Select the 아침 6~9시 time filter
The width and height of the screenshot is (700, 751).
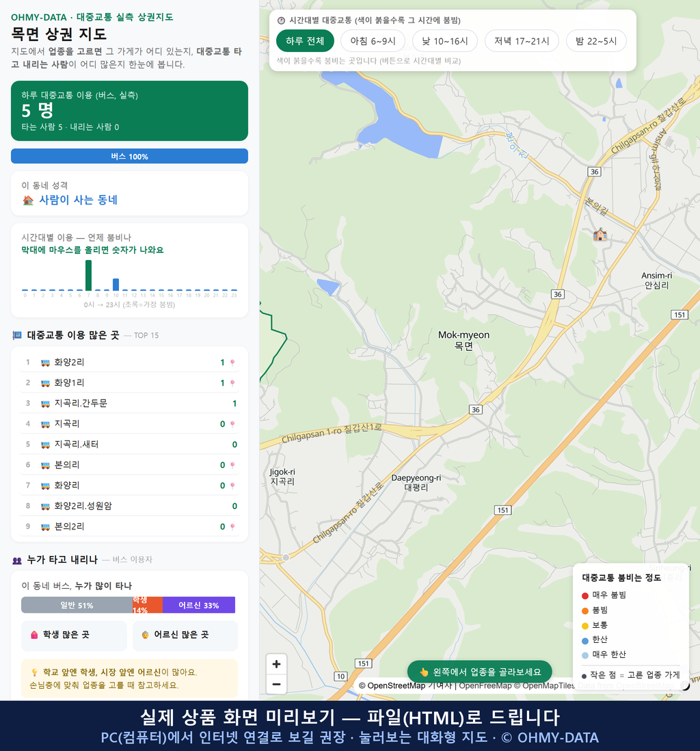[373, 41]
